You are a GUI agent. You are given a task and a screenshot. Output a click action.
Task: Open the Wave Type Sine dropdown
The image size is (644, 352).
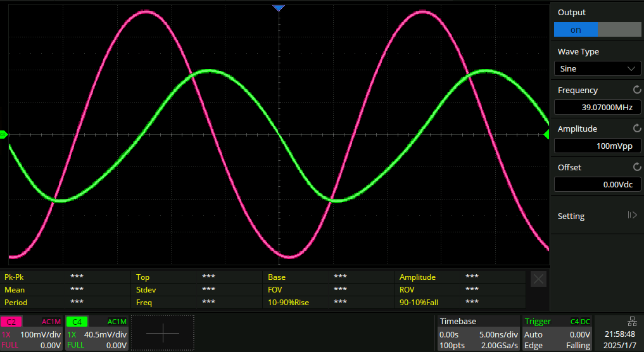[x=597, y=68]
